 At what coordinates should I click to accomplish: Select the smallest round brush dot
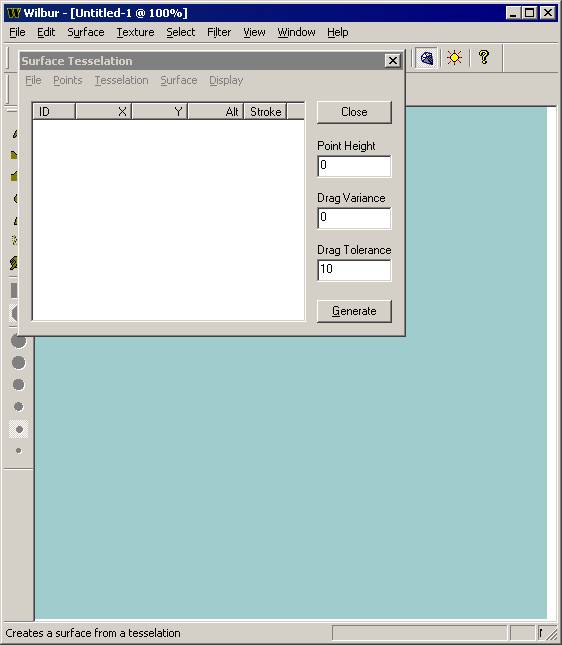pos(19,451)
